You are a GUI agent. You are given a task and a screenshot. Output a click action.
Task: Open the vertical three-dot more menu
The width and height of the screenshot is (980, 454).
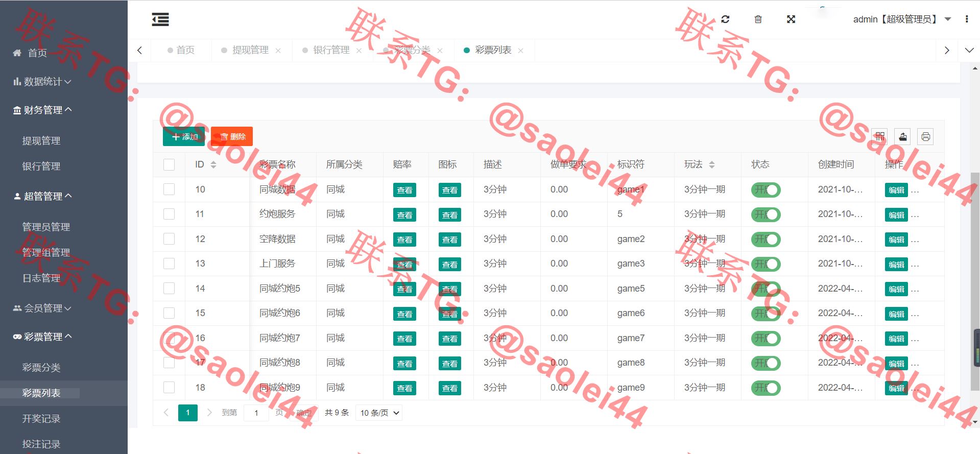[x=966, y=19]
